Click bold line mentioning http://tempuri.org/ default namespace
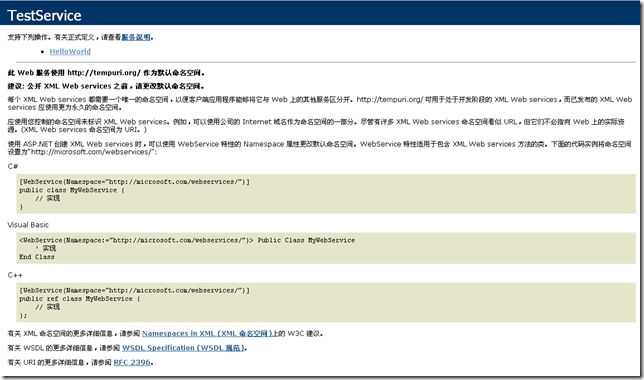This screenshot has height=380, width=644. pyautogui.click(x=106, y=73)
